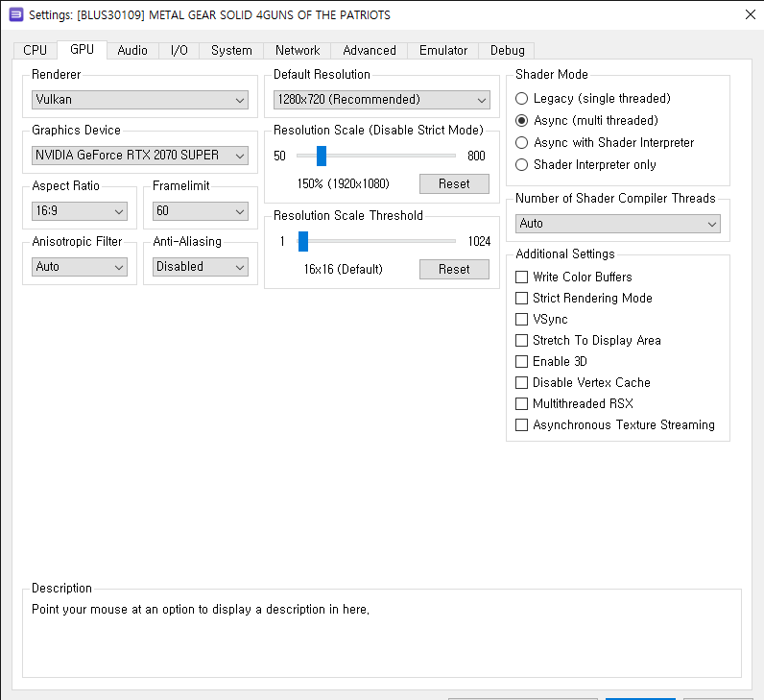
Task: Choose Async with Shader Interpreter
Action: click(x=605, y=142)
